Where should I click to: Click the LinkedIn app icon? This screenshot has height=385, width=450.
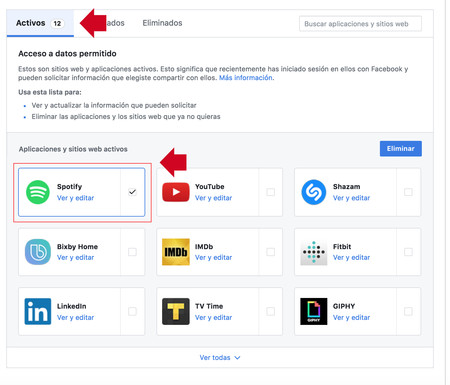pos(38,311)
